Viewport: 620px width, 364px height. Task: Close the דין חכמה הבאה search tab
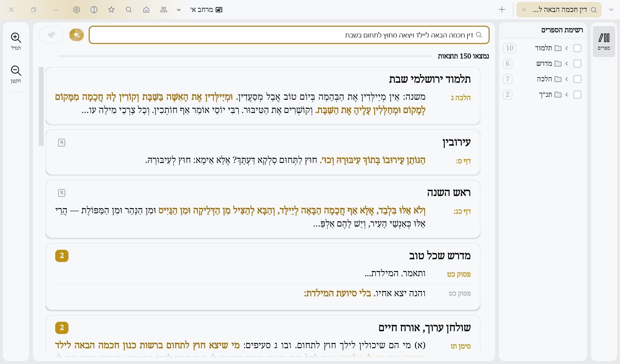[524, 10]
